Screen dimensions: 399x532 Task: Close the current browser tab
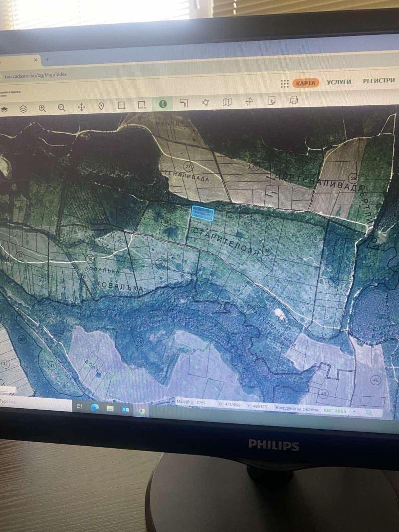pyautogui.click(x=36, y=59)
